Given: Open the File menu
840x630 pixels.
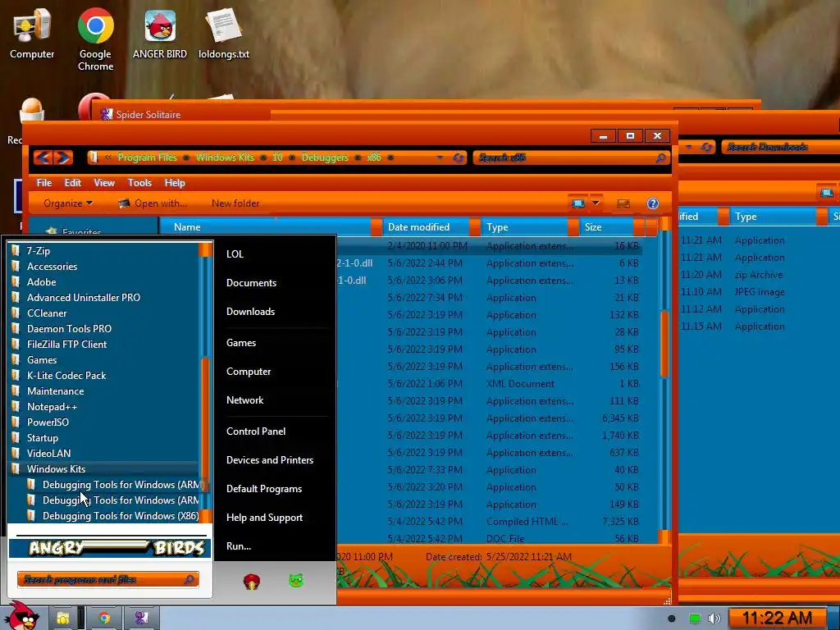Looking at the screenshot, I should tap(44, 183).
